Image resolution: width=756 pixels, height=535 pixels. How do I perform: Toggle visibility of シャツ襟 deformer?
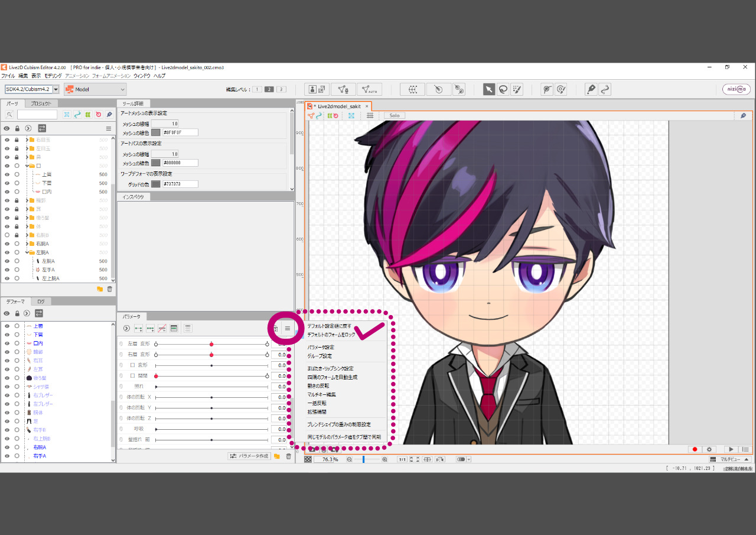[x=7, y=386]
